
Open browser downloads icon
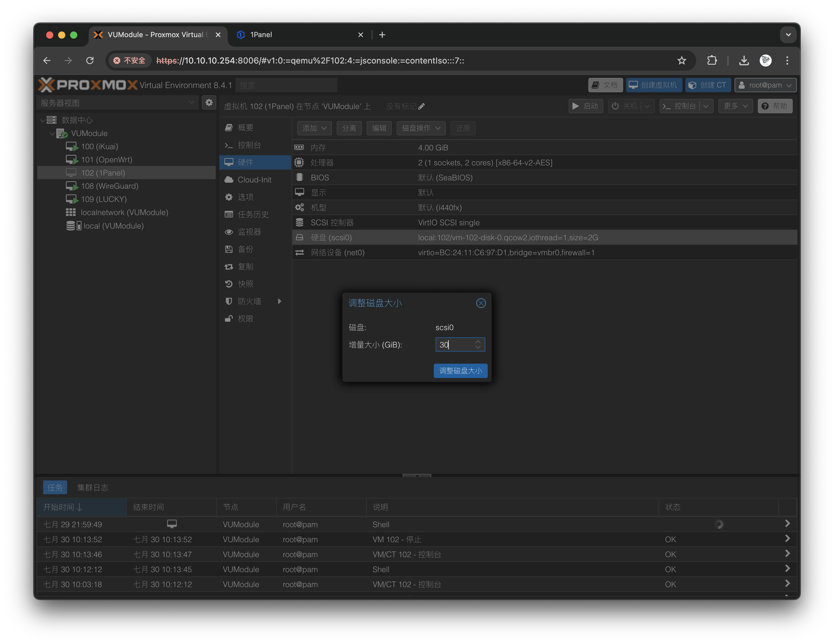(744, 60)
